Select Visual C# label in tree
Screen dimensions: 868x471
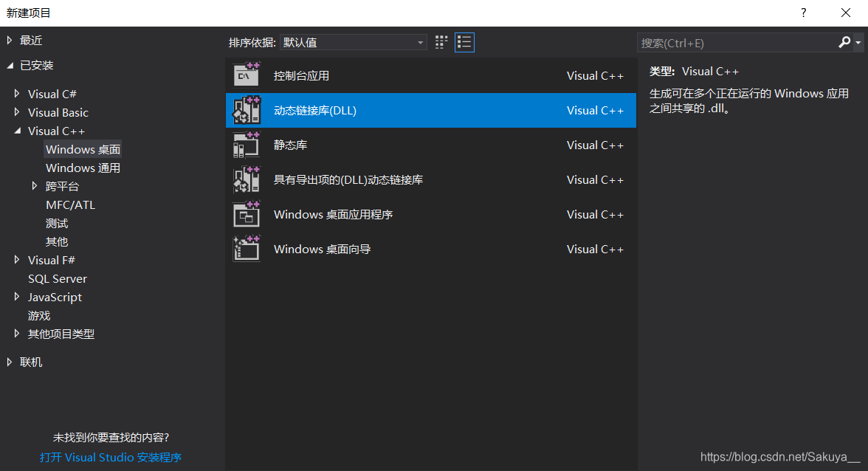52,94
